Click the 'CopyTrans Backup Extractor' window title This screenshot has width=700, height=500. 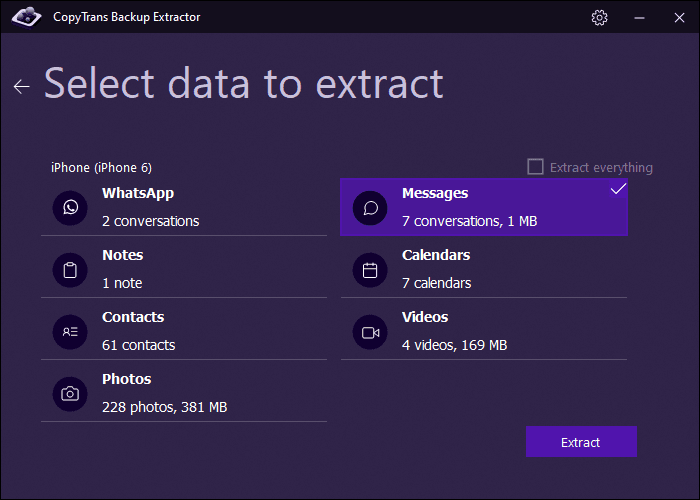[x=127, y=17]
